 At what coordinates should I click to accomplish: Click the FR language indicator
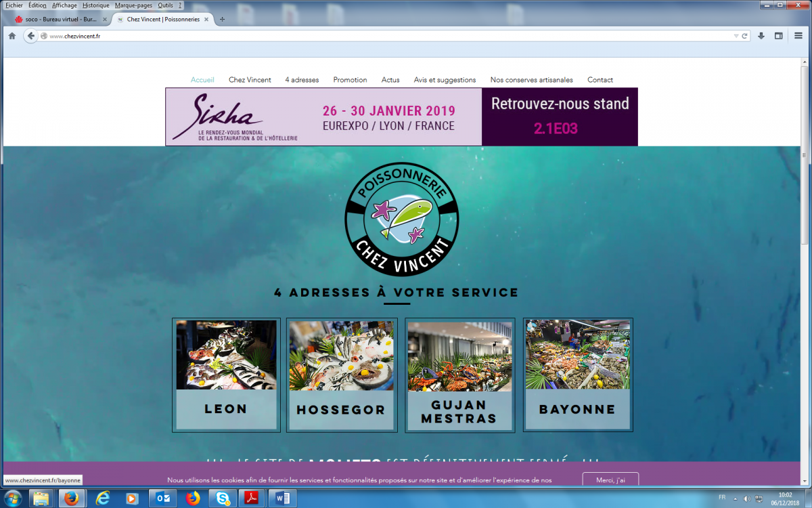722,497
